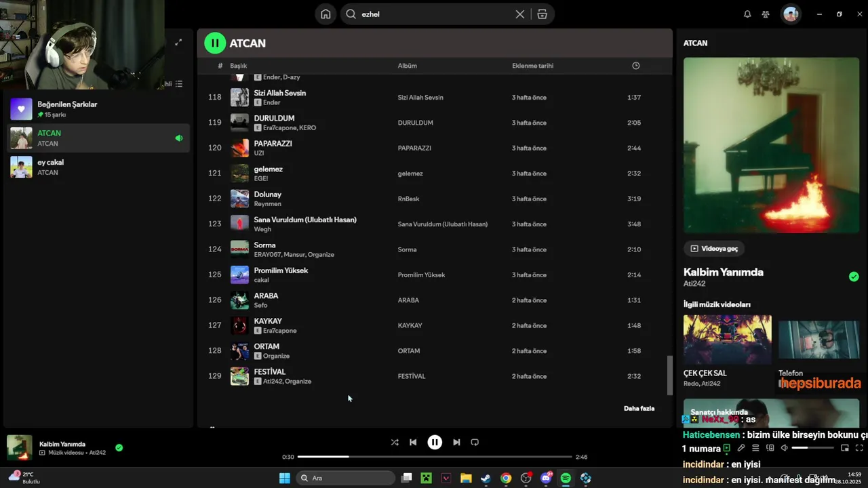Click PAPARAZZI album cover thumbnail
The height and width of the screenshot is (488, 868).
click(239, 148)
